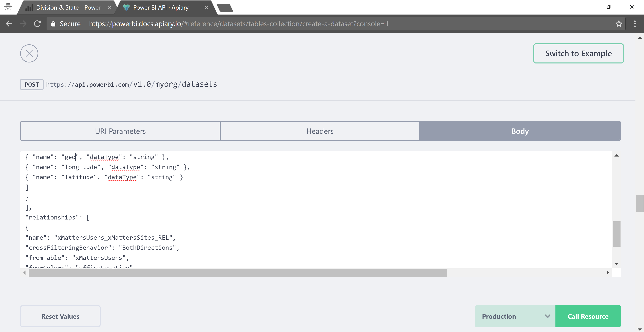Open the Chrome menu with three dots

[x=635, y=24]
